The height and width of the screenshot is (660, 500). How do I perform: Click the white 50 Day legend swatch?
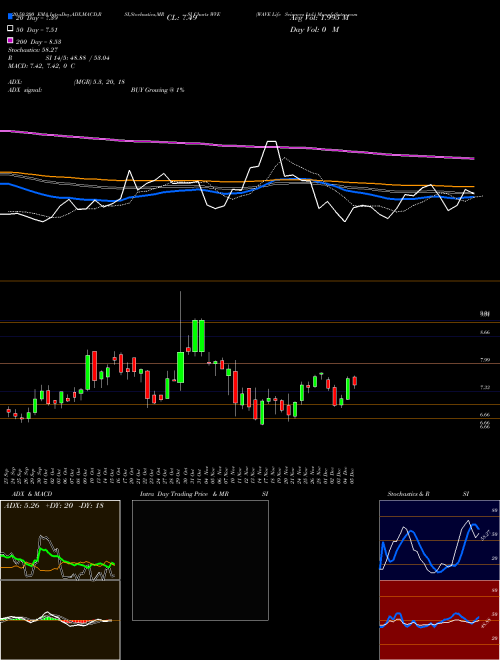(10, 28)
